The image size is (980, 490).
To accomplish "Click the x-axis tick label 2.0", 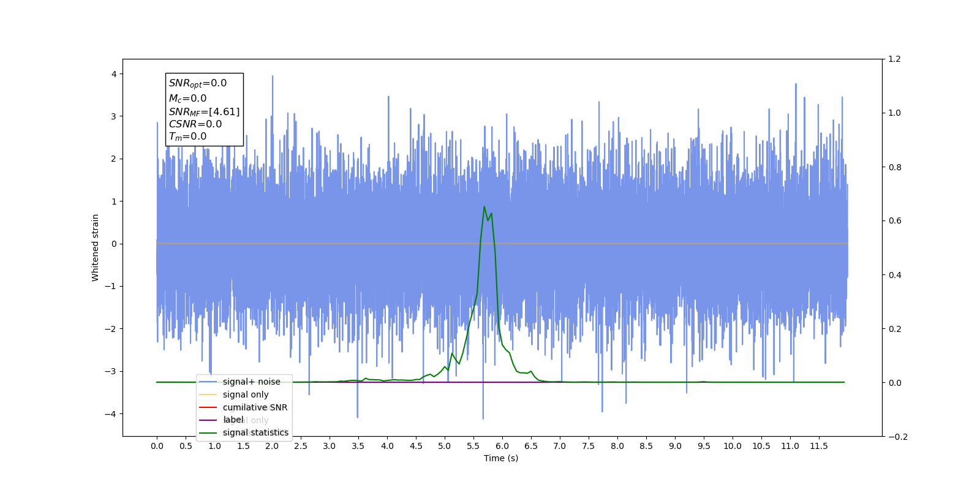I will tap(272, 446).
